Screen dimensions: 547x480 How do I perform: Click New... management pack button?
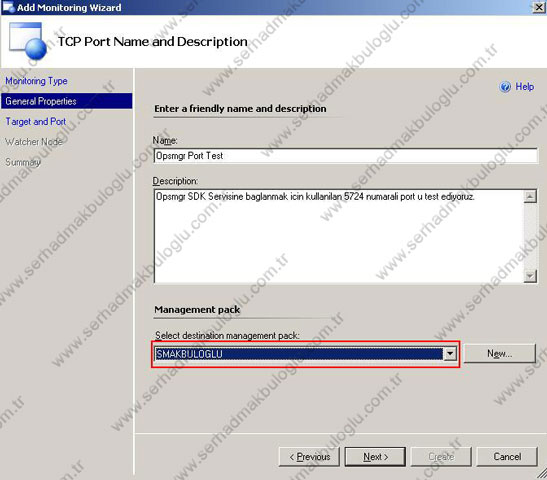tap(500, 354)
